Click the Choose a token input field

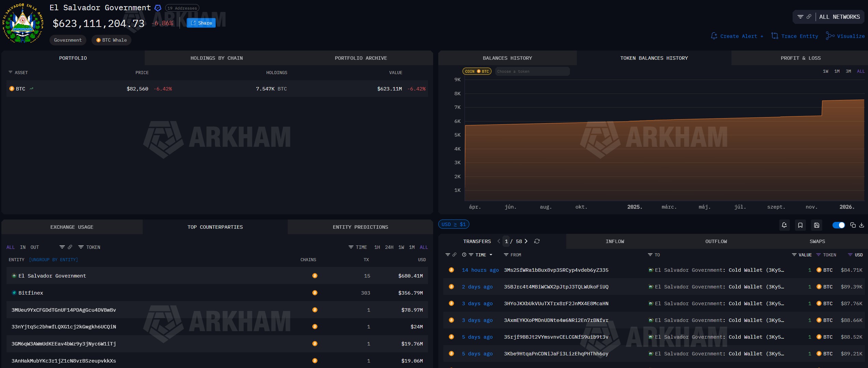(x=531, y=71)
